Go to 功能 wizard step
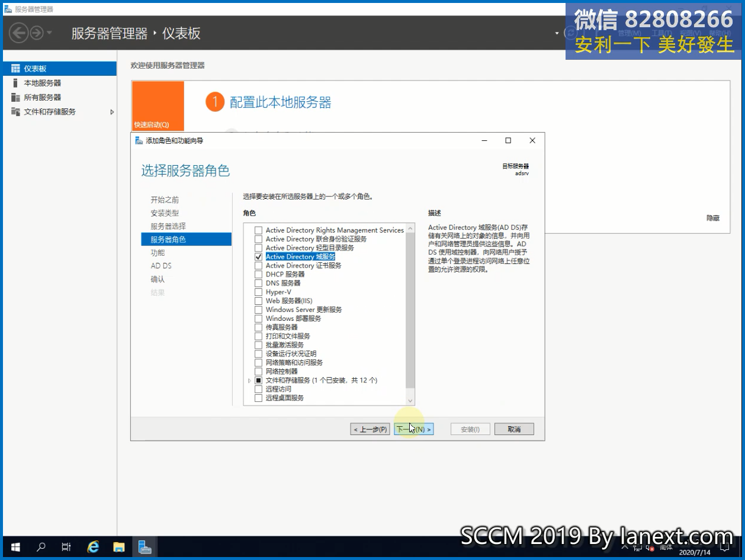 [158, 253]
